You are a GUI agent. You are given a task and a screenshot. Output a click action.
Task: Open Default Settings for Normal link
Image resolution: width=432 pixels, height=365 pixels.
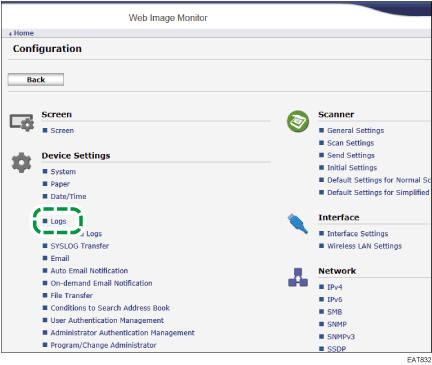point(379,180)
